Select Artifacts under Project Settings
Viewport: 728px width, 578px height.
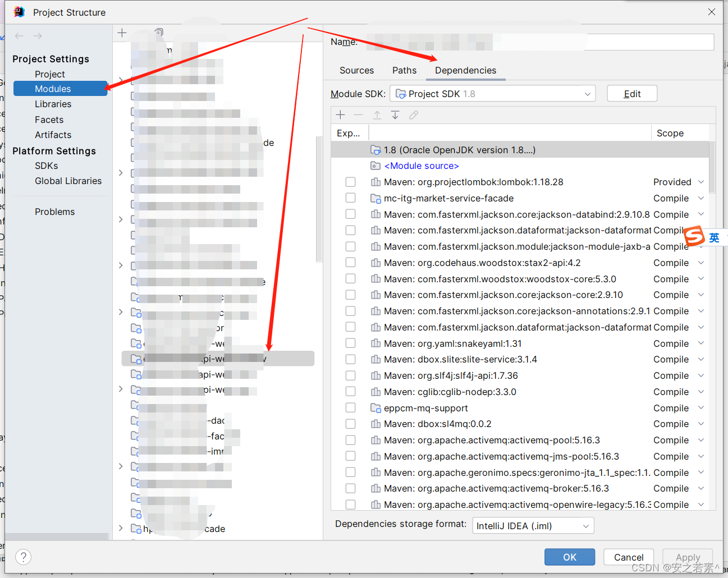tap(53, 135)
